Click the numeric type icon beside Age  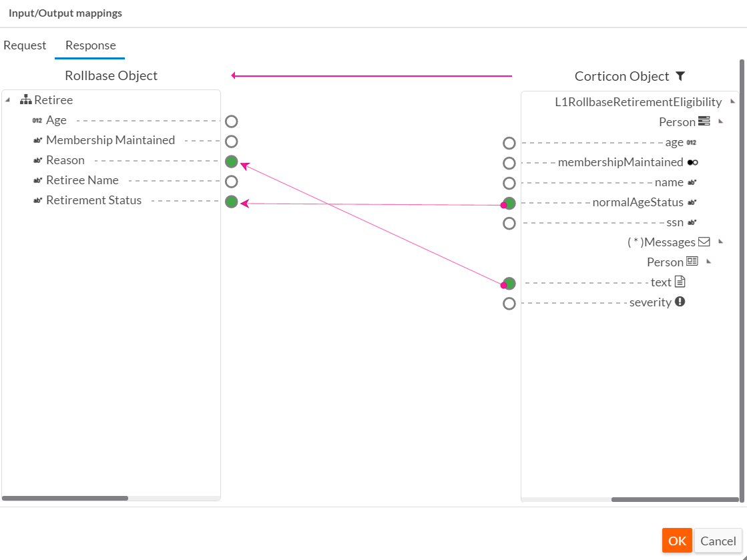click(37, 120)
